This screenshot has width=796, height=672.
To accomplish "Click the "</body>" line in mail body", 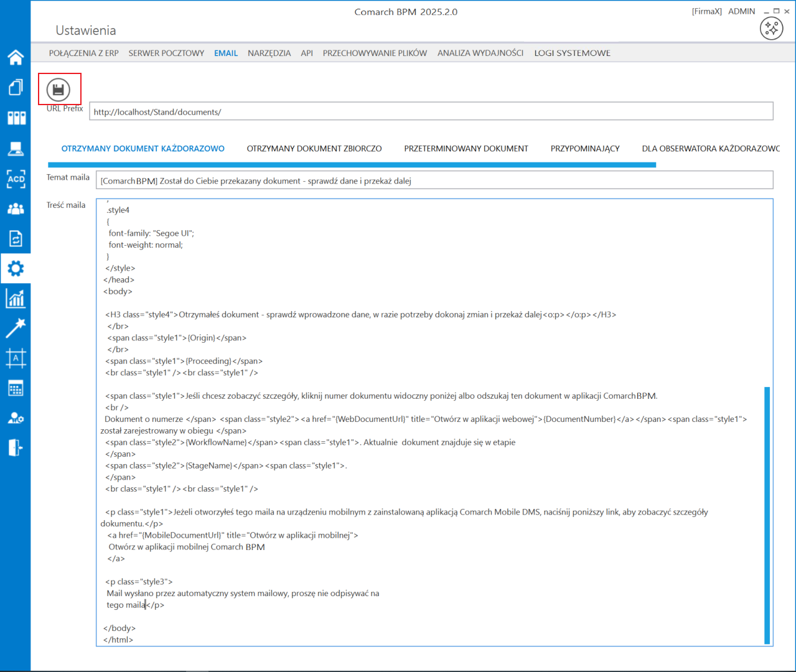I will pos(119,628).
